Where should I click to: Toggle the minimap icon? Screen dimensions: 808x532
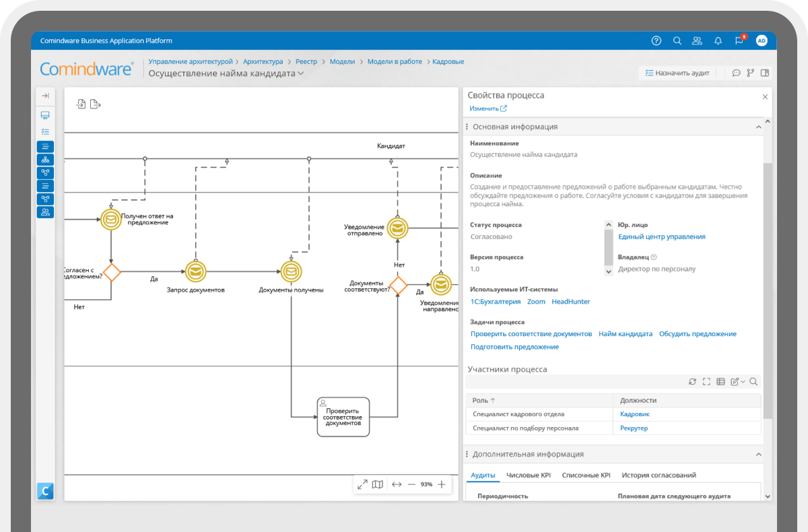click(378, 484)
